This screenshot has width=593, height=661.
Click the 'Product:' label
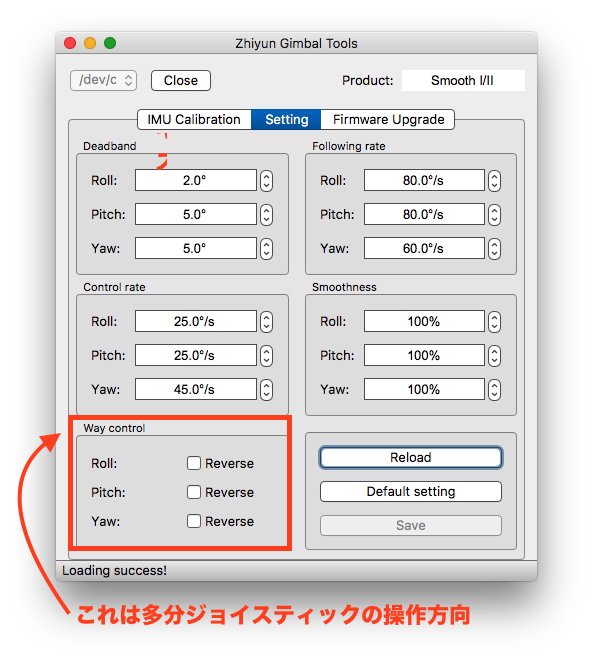point(368,81)
